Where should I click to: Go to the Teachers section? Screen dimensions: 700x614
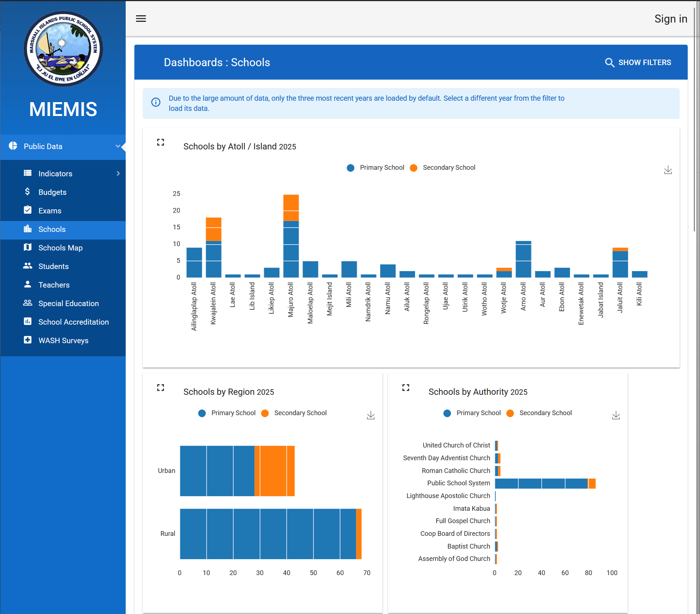tap(54, 285)
